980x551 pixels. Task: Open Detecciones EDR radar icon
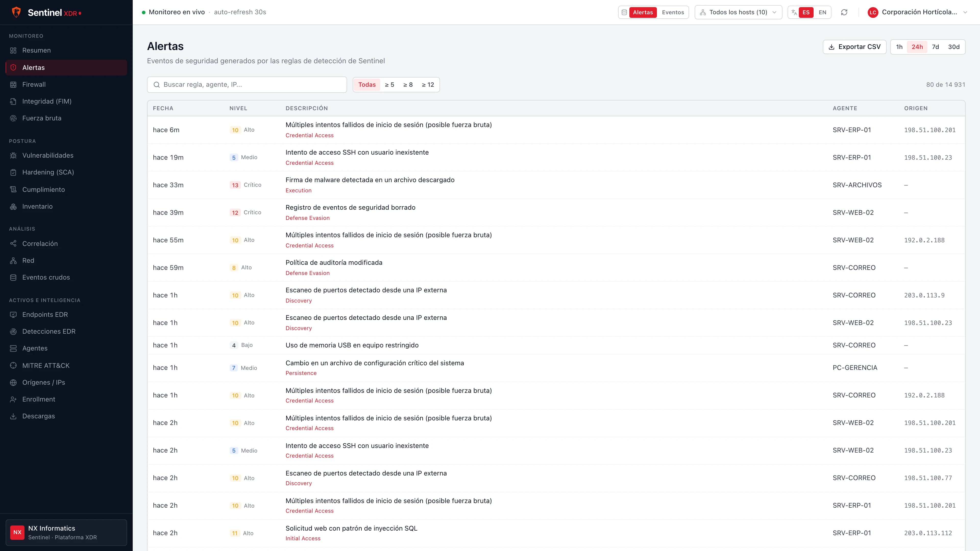coord(13,332)
